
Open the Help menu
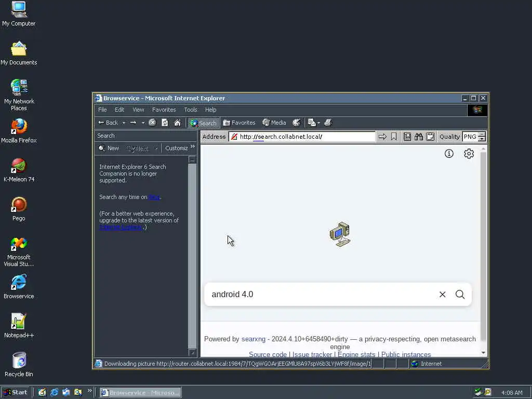(211, 110)
